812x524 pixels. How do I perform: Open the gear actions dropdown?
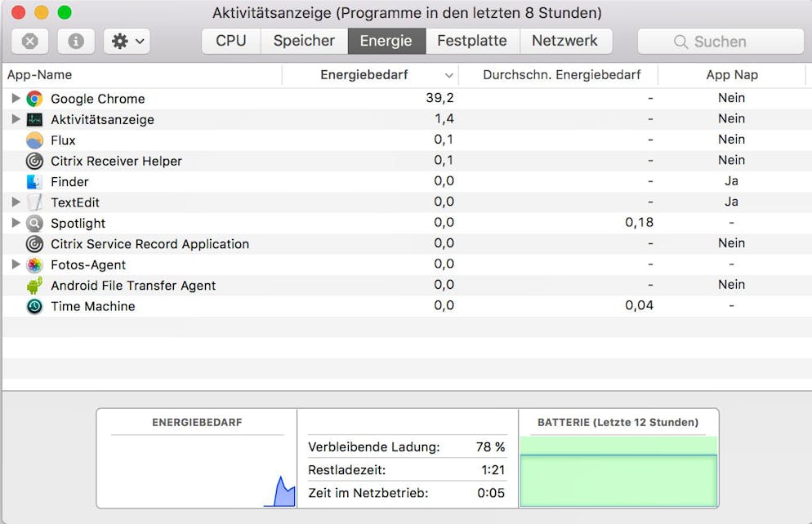(x=127, y=41)
